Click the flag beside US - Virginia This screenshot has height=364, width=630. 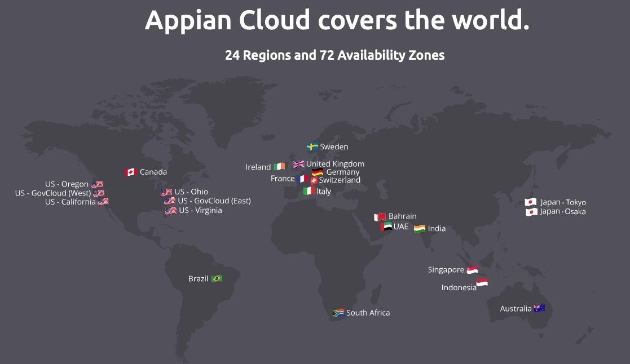(170, 211)
